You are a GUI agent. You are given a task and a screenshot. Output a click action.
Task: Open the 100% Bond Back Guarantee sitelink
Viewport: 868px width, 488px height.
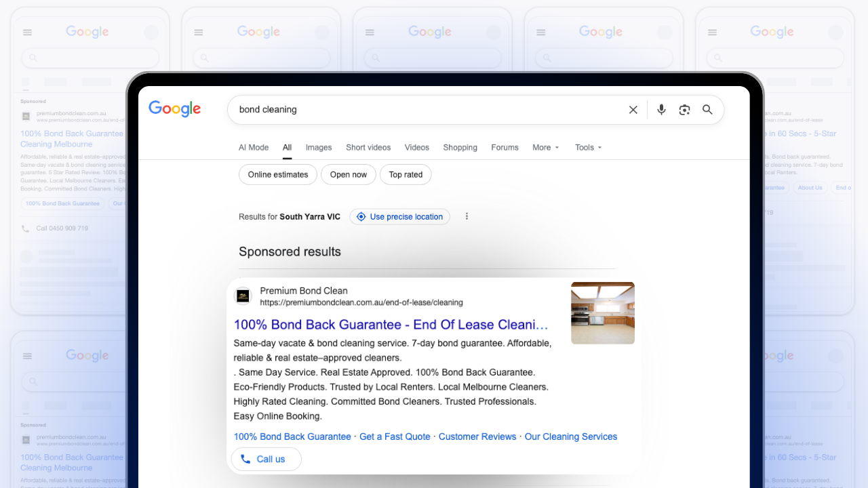click(x=292, y=436)
